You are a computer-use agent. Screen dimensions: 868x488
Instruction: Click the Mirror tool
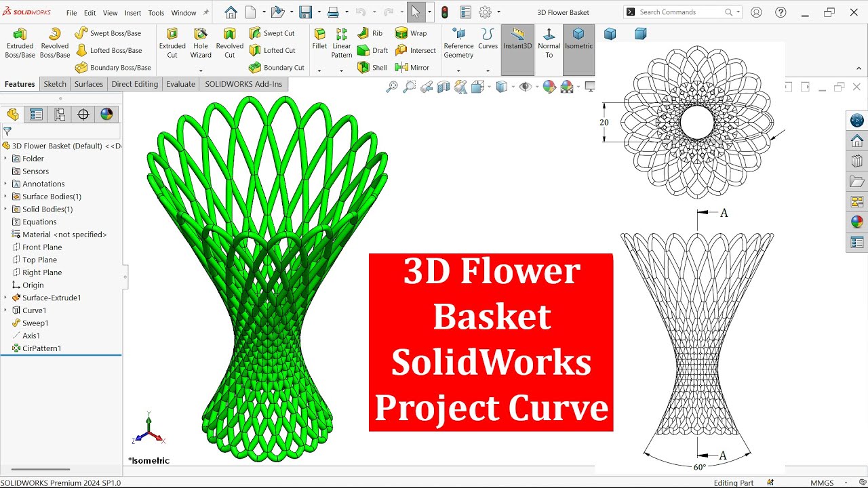click(412, 68)
